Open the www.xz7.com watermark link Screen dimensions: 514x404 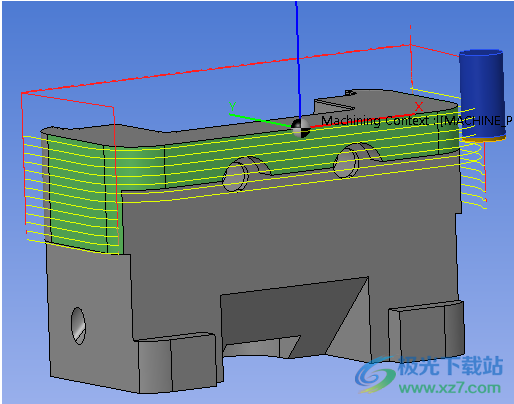tap(450, 388)
